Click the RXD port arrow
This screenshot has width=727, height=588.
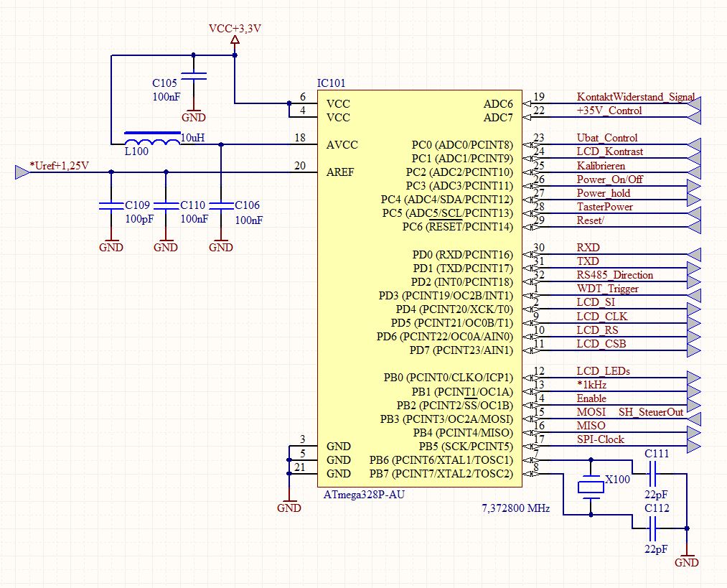(694, 254)
